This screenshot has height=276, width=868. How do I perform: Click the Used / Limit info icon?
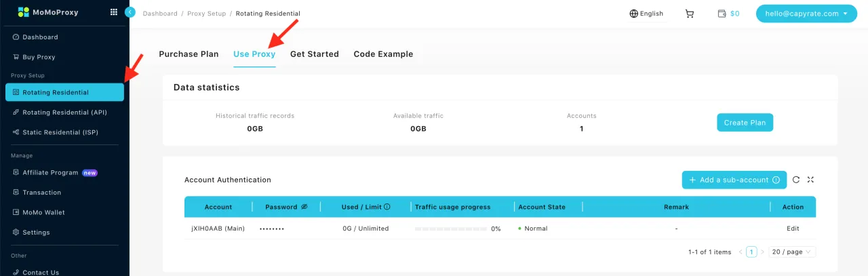(387, 207)
